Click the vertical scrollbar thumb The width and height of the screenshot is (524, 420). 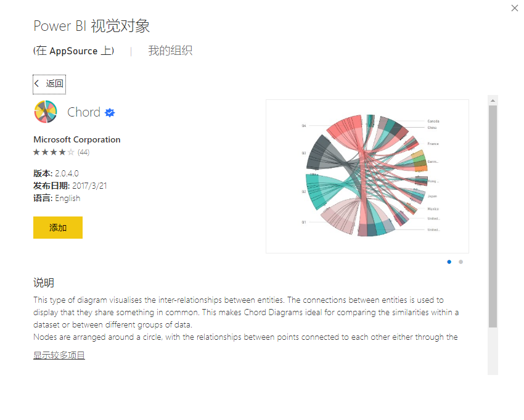coord(493,216)
